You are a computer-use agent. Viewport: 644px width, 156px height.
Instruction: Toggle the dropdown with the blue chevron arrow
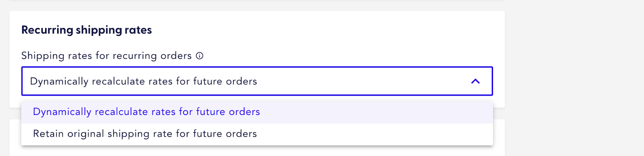point(475,81)
